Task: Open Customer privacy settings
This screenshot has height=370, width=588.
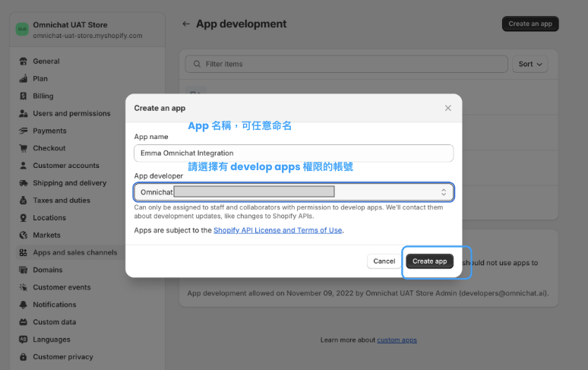Action: click(63, 357)
